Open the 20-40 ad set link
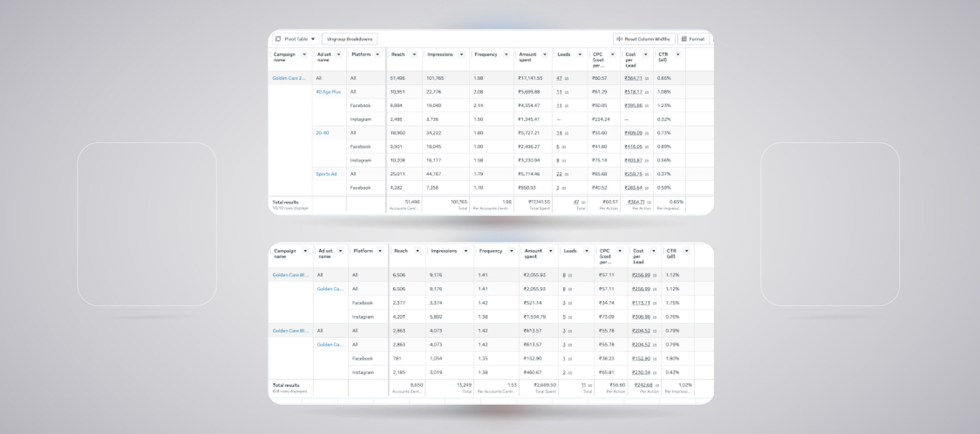 click(322, 133)
